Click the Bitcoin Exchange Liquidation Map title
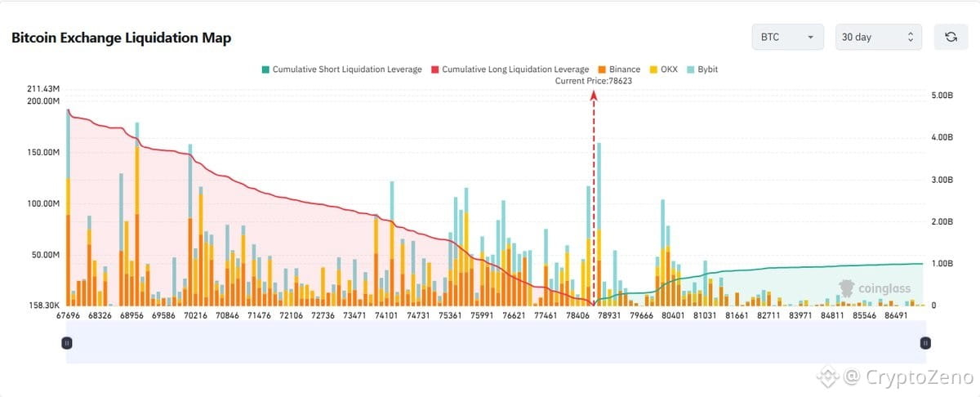The width and height of the screenshot is (980, 397). [121, 38]
